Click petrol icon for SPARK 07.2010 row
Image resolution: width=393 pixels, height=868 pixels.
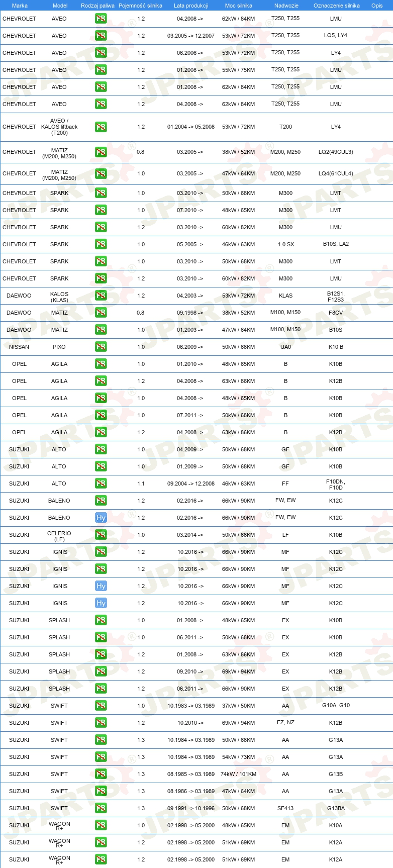[101, 210]
